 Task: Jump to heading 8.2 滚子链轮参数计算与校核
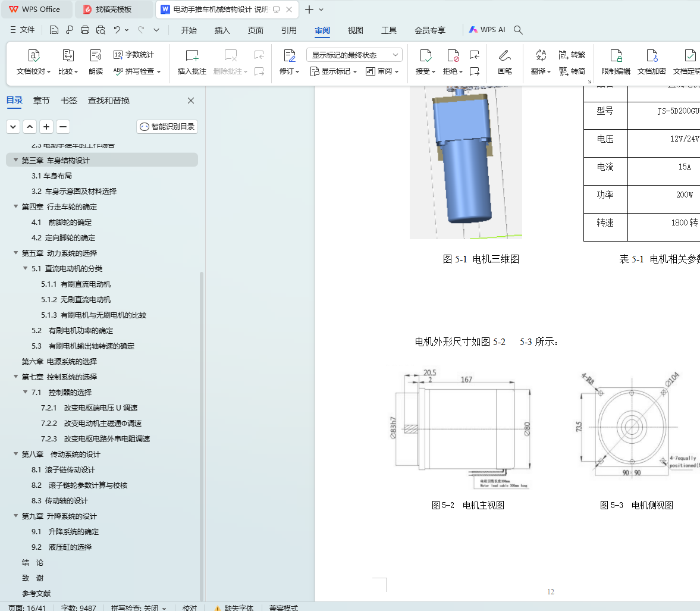(x=87, y=485)
